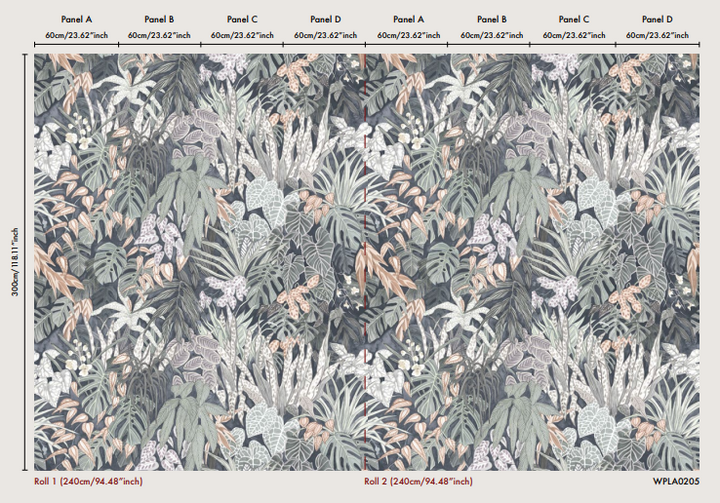Click the 60cm width text under leftmost Panel A
This screenshot has height=503, width=720.
75,34
